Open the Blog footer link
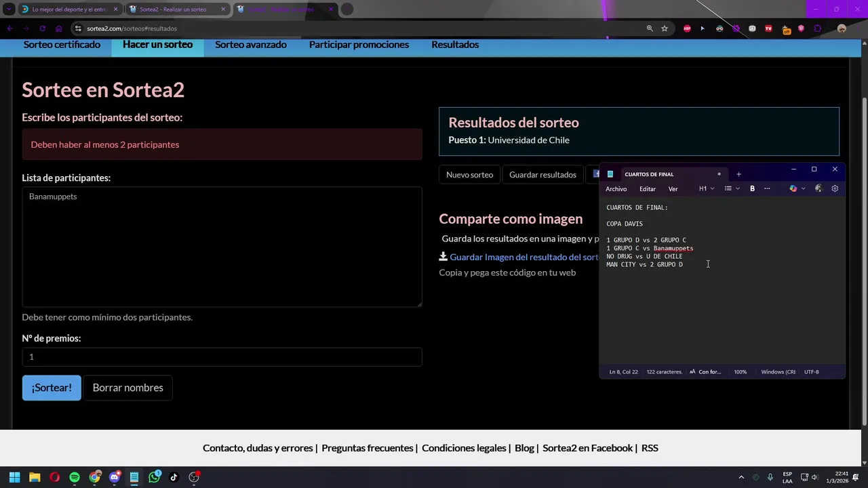 [524, 448]
